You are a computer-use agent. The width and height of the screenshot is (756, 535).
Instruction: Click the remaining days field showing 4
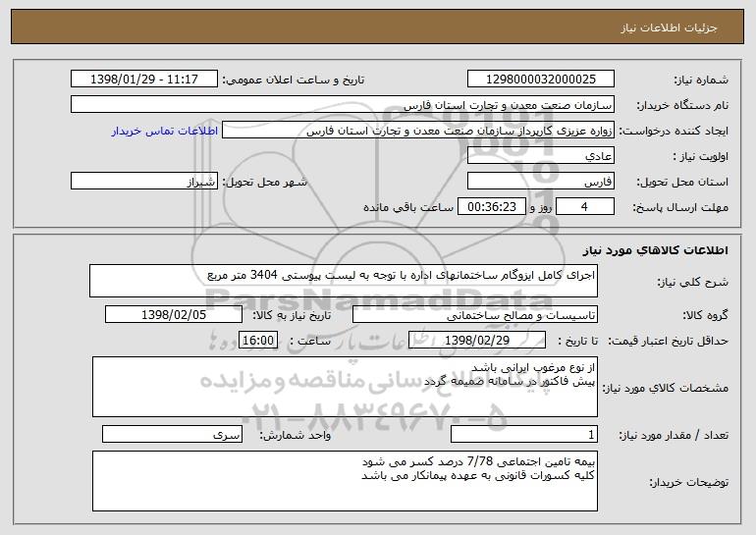coord(585,206)
